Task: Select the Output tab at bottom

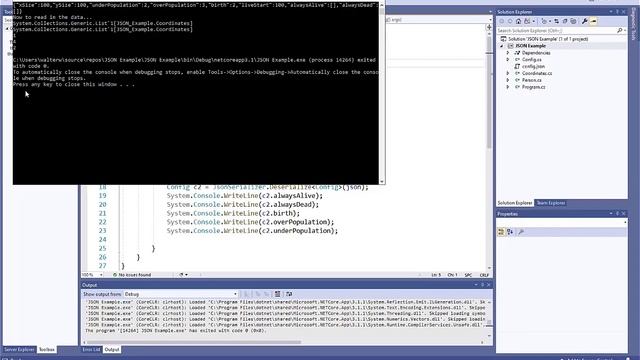Action: click(x=112, y=349)
